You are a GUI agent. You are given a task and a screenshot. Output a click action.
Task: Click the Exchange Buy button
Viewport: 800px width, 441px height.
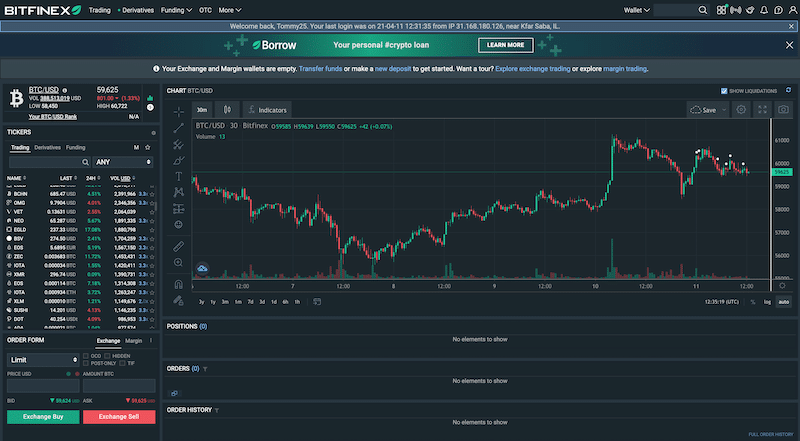(43, 417)
